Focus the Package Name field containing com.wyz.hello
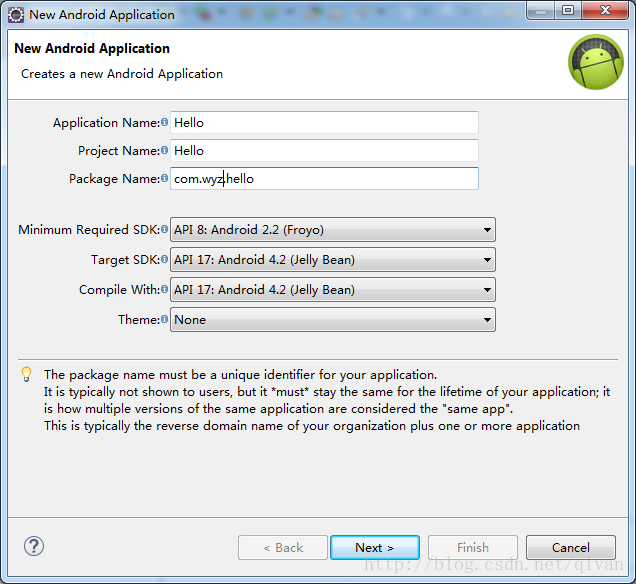This screenshot has height=584, width=636. pyautogui.click(x=324, y=178)
